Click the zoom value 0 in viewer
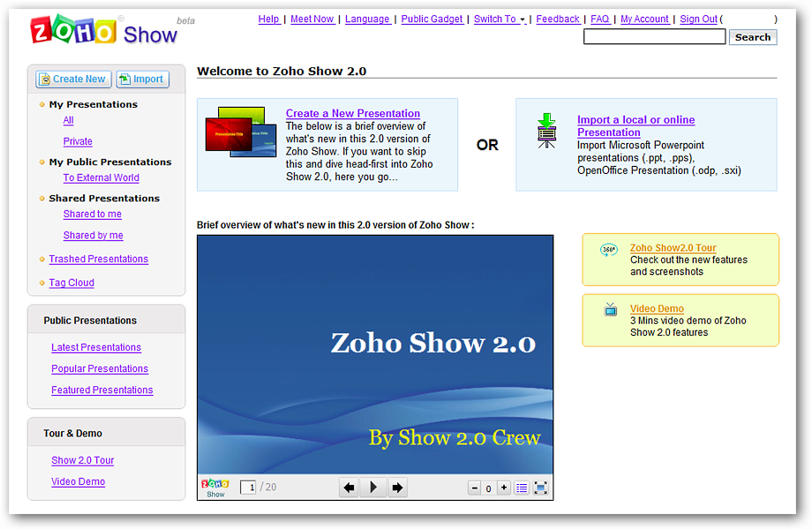812x530 pixels. tap(488, 488)
